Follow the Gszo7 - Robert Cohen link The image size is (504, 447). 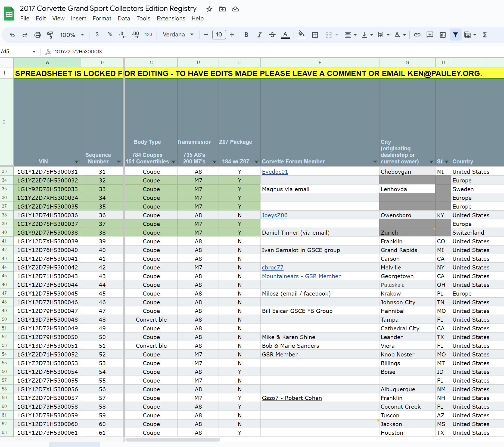292,398
